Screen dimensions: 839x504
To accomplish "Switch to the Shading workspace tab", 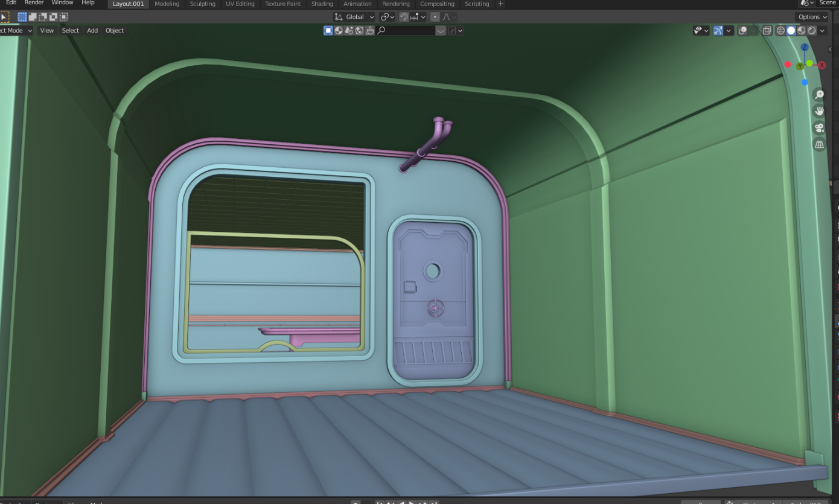I will (322, 4).
